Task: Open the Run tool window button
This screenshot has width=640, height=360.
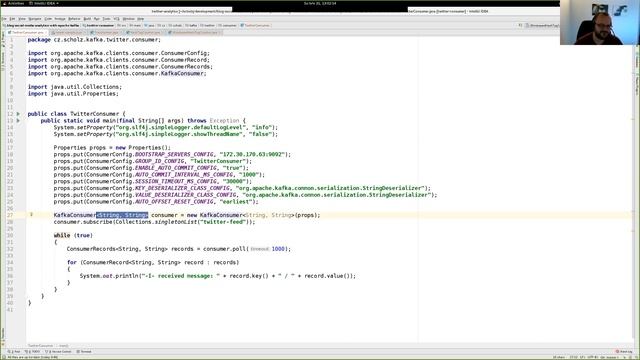Action: [x=14, y=351]
